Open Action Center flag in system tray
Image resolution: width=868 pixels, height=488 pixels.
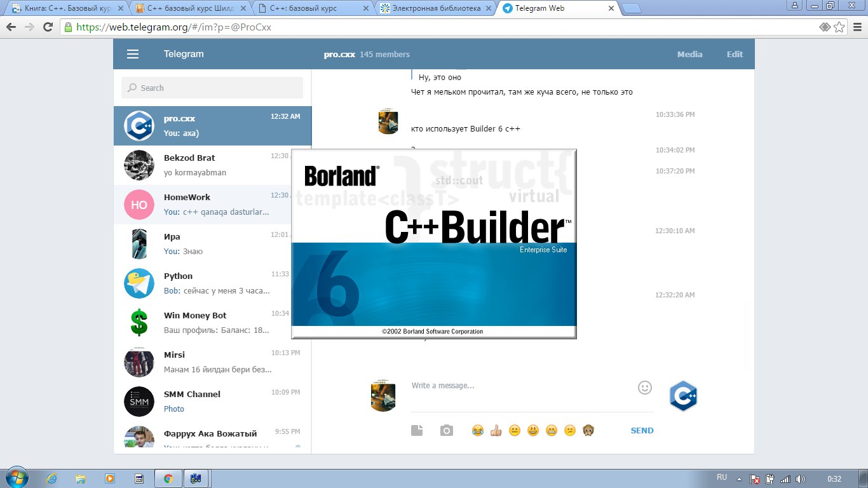tap(755, 479)
